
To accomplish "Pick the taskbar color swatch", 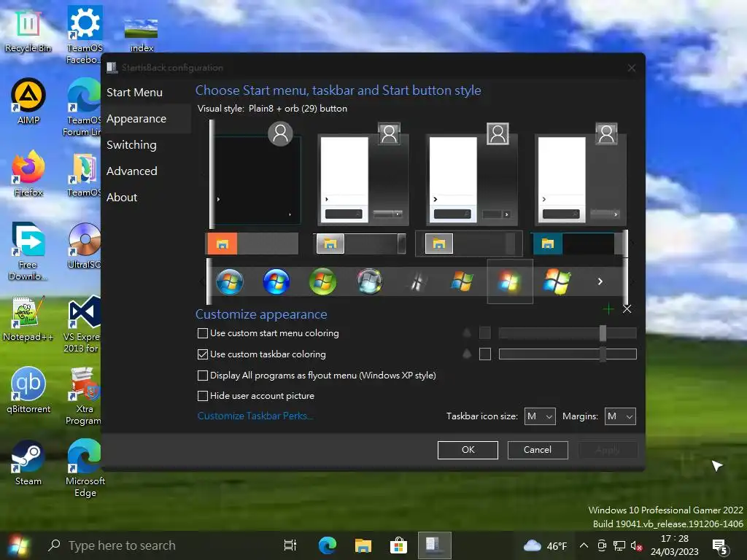I will 485,354.
